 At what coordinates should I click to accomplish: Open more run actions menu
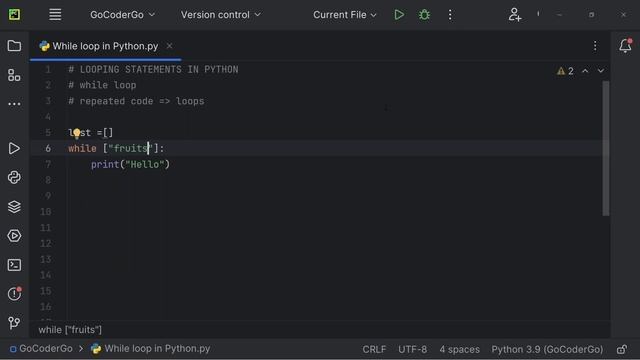click(450, 15)
